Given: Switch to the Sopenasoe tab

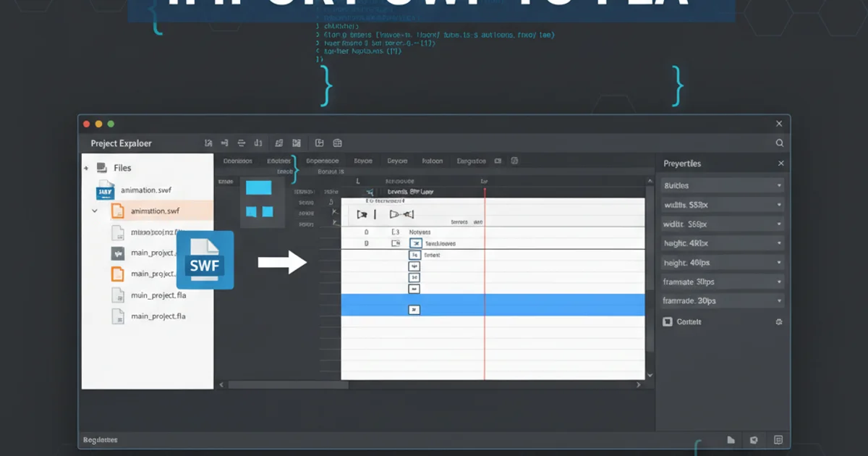Looking at the screenshot, I should 322,161.
